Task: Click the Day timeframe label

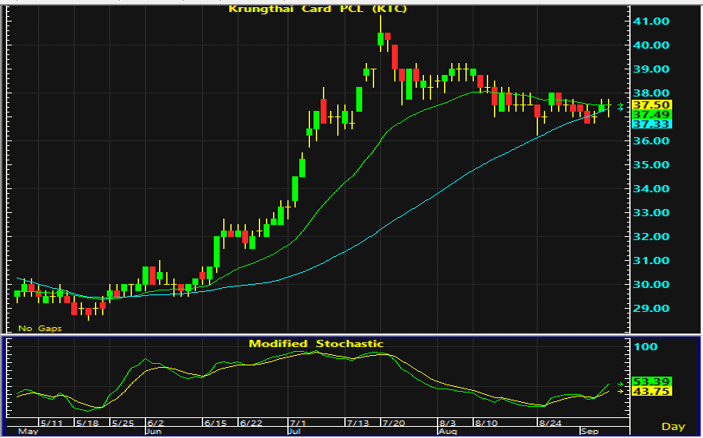Action: 673,426
